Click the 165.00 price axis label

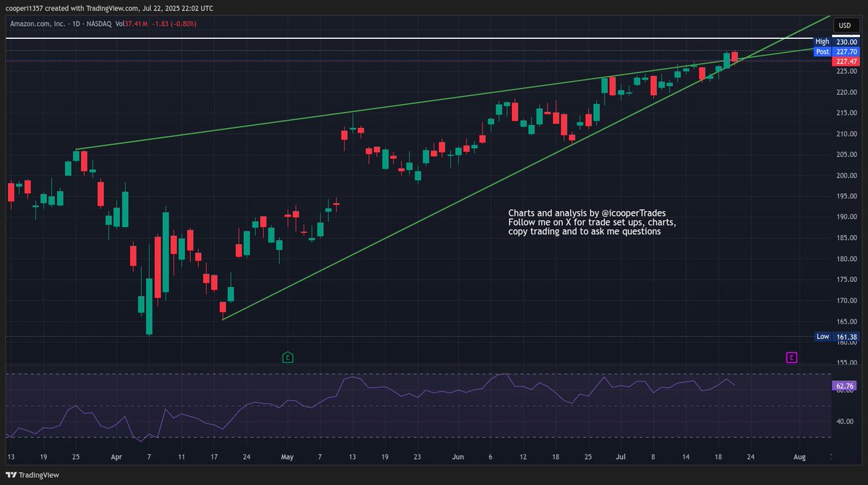tap(846, 322)
